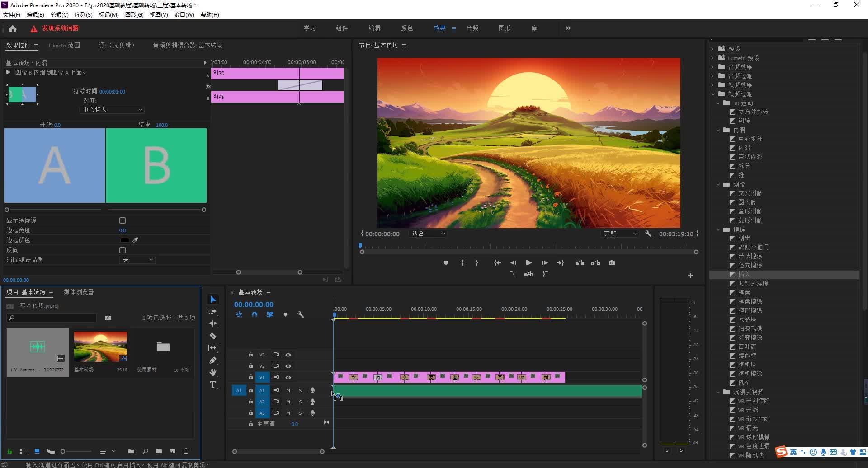Screen dimensions: 868x468
Task: Click the 边框颜色 color swatch
Action: [x=124, y=240]
